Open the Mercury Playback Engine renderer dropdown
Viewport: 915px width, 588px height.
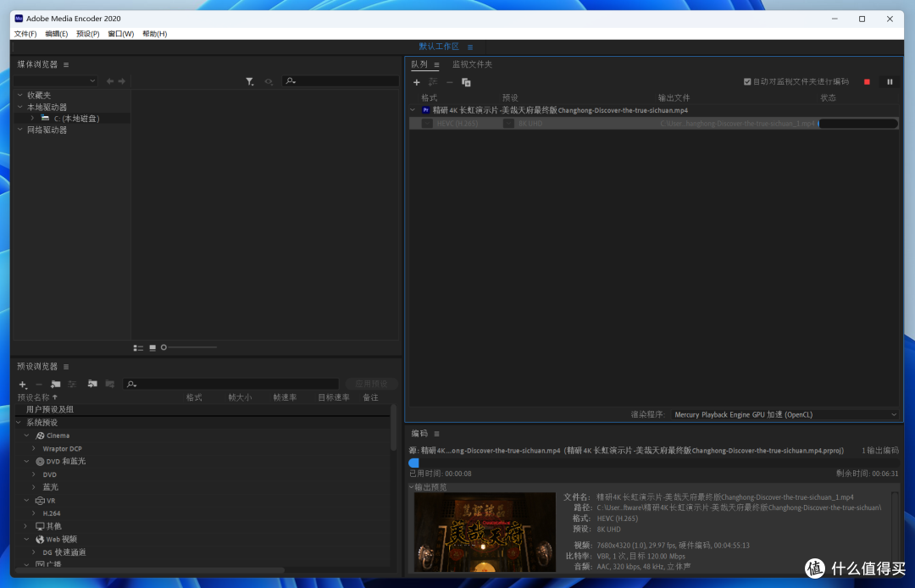(x=785, y=415)
